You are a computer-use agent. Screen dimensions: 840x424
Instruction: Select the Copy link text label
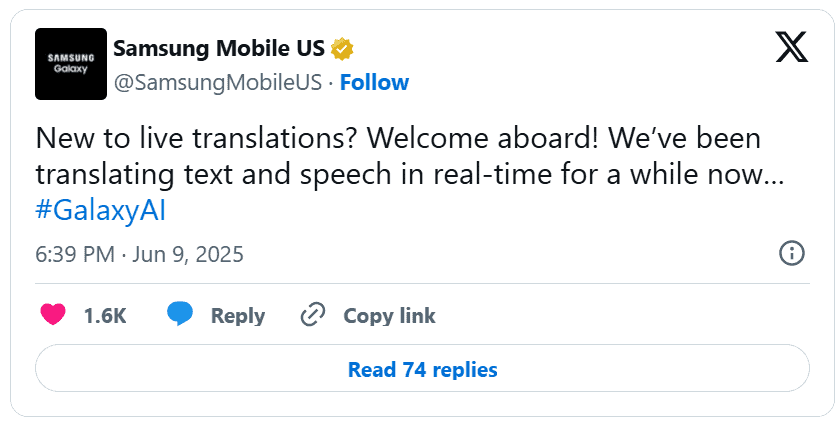point(389,316)
